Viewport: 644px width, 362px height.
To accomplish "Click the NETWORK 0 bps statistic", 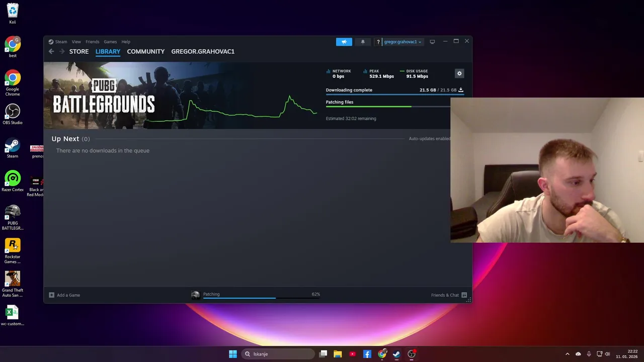I will (x=339, y=73).
